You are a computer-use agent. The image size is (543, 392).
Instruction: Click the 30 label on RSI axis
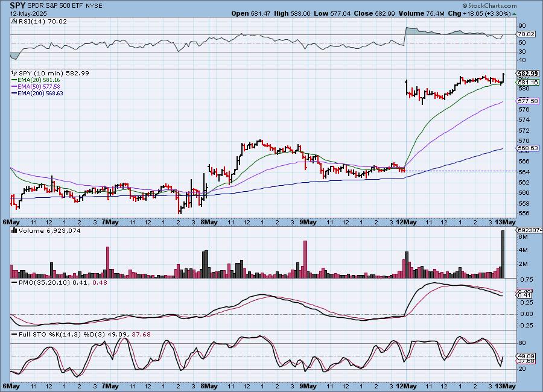pyautogui.click(x=522, y=52)
